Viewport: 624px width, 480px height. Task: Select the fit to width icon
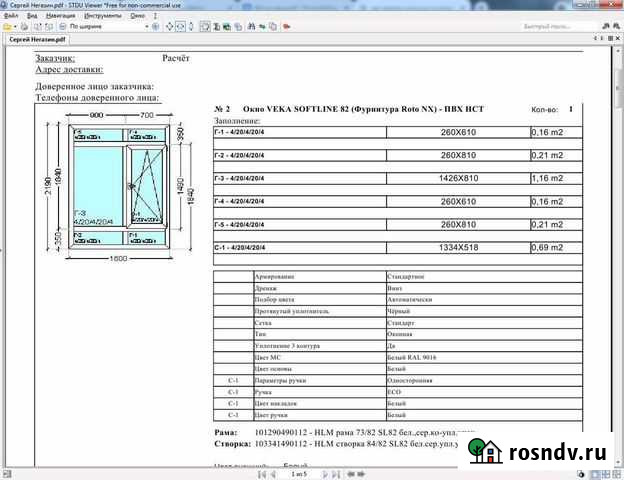pos(180,27)
